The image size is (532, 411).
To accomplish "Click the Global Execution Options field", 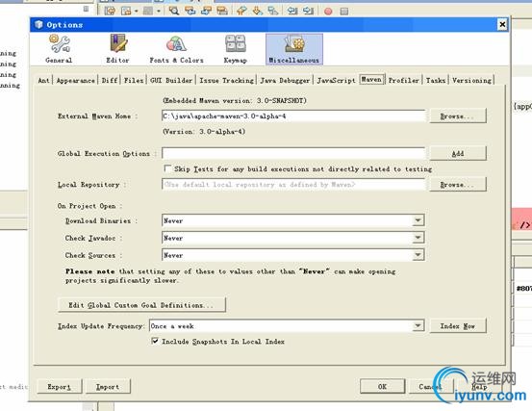I will [x=293, y=153].
